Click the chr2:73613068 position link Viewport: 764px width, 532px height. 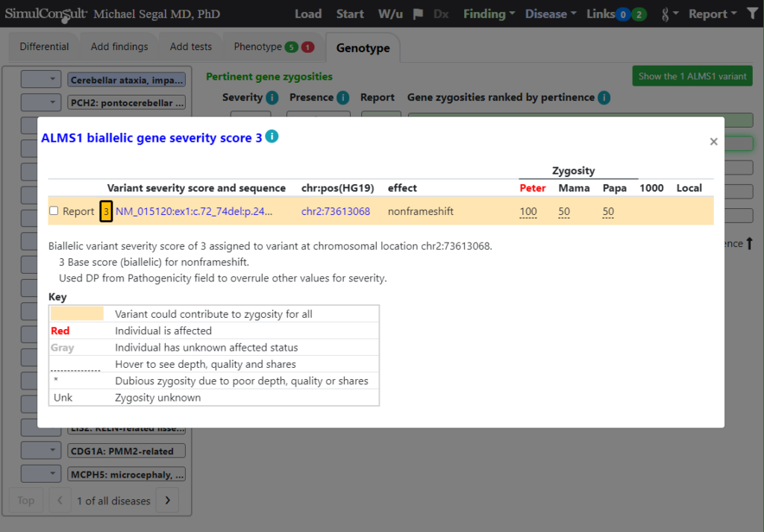click(x=335, y=212)
